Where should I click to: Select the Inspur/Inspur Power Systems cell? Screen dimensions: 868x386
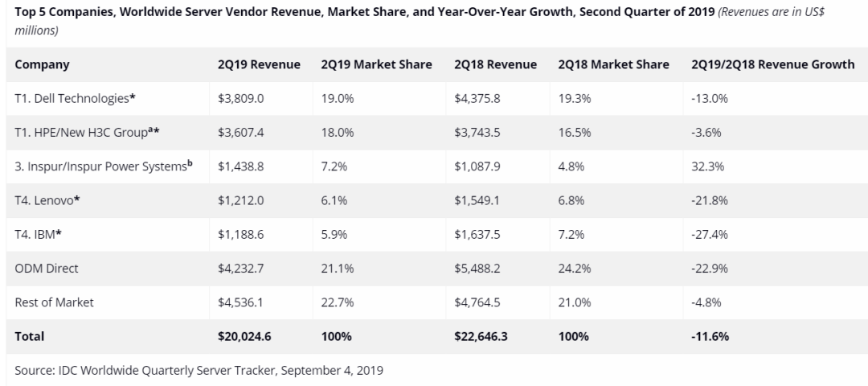(103, 166)
